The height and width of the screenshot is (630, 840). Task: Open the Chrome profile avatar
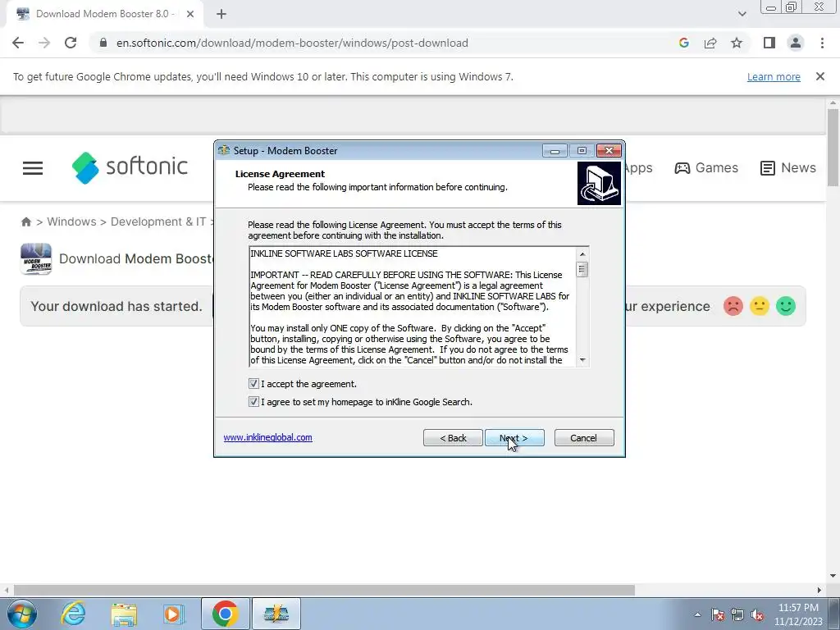796,43
